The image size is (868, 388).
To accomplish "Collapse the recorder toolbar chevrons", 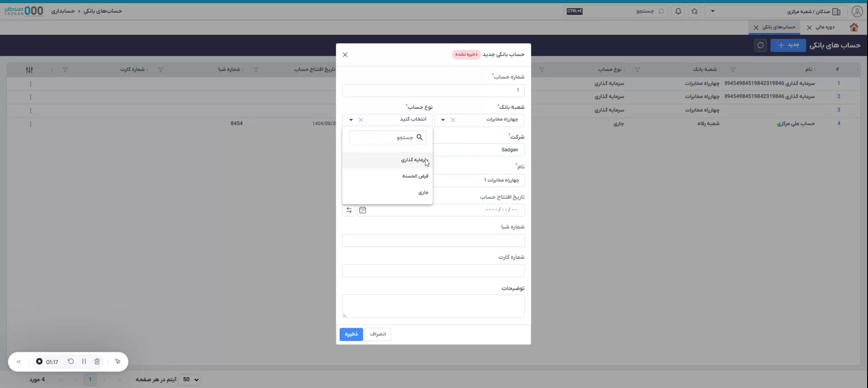I will (x=19, y=362).
